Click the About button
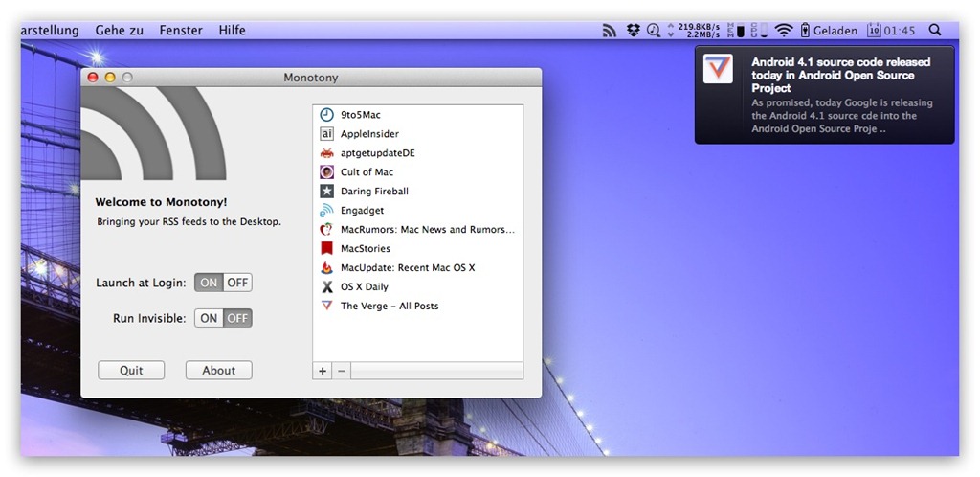Screen dimensions: 980x477 click(219, 370)
